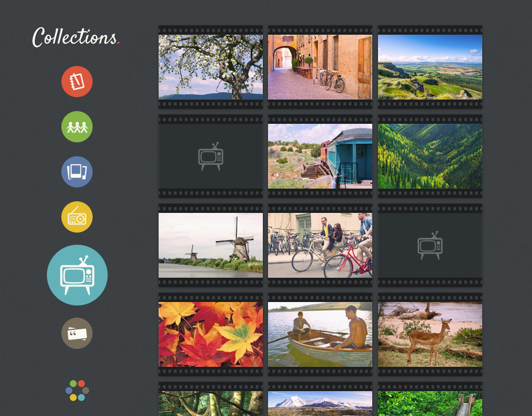Open the alley with bicycles video thumbnail

point(320,67)
